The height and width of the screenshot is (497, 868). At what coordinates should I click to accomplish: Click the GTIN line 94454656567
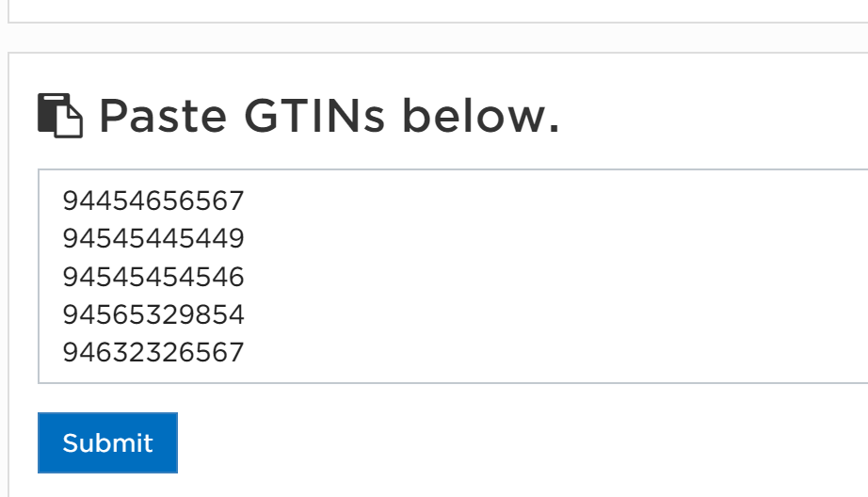click(153, 200)
